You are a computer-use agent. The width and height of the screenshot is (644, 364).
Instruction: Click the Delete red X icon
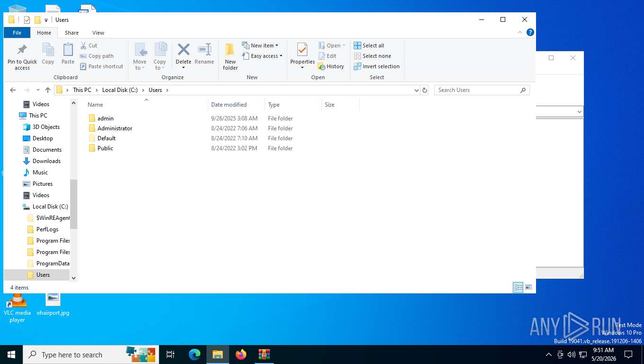click(183, 49)
